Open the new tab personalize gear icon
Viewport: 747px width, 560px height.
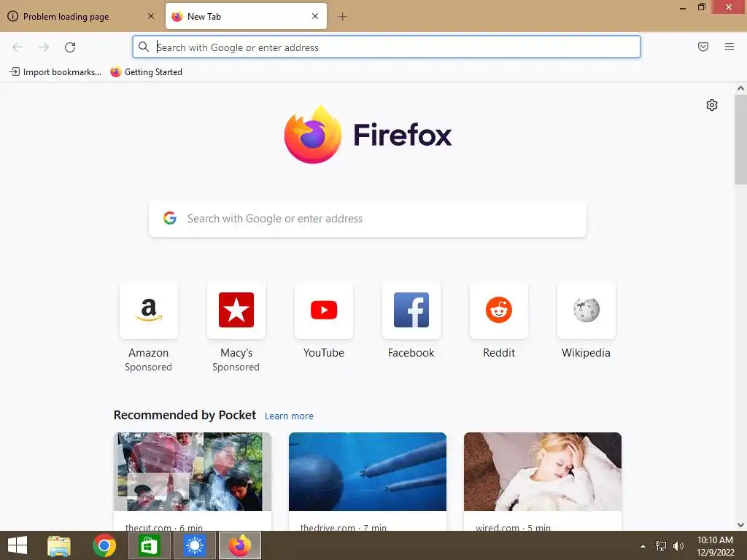712,105
